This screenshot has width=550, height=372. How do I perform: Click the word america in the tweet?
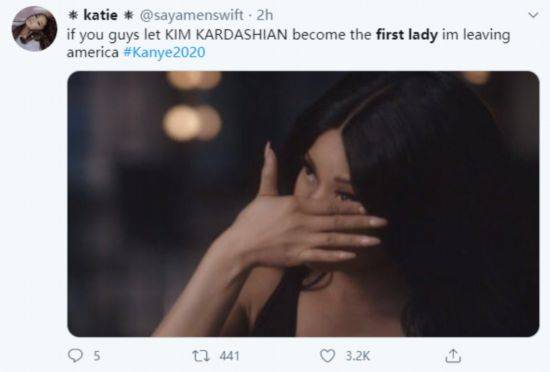[x=93, y=53]
